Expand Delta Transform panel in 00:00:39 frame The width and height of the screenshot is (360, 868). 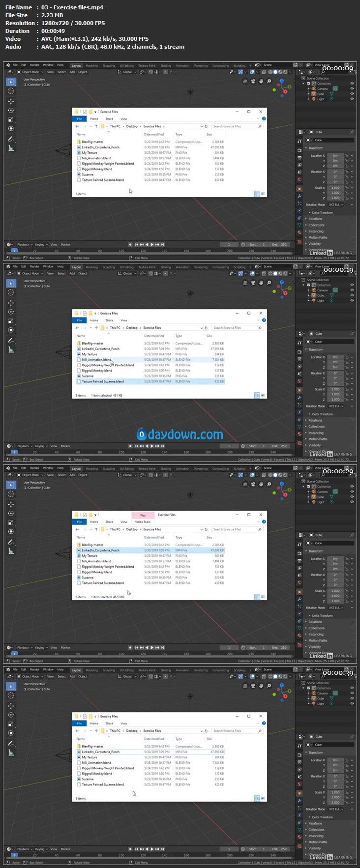click(322, 817)
